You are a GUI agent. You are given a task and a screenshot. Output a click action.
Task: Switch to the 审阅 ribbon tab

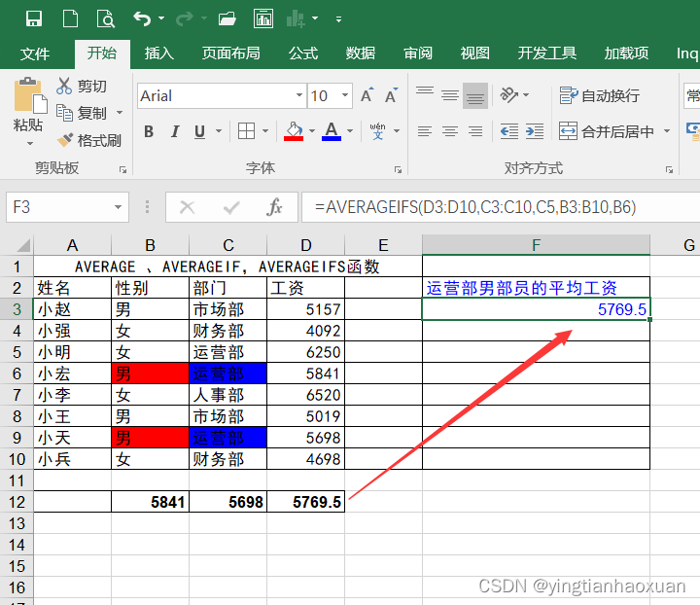tap(418, 53)
